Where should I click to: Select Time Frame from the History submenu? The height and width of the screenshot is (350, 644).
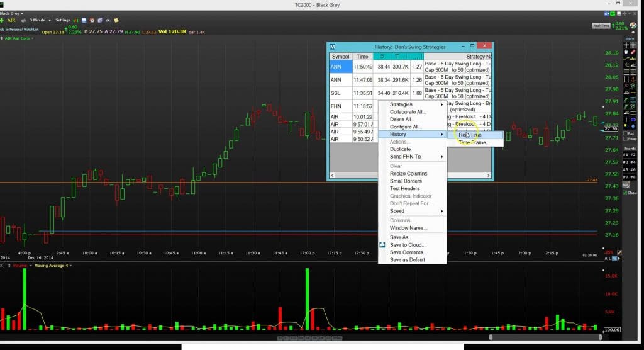(475, 142)
